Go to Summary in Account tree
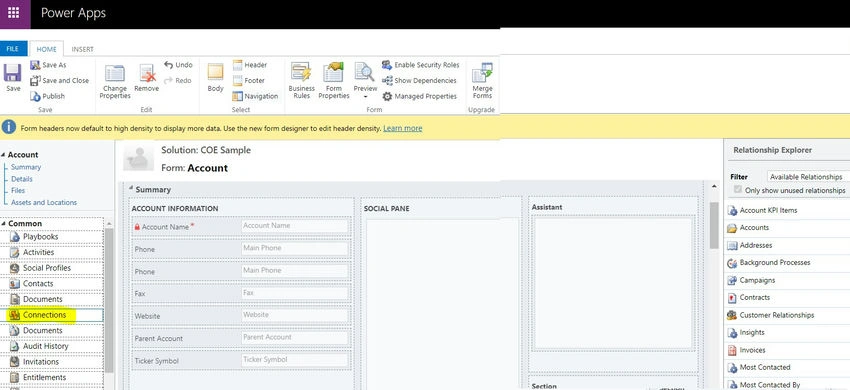The width and height of the screenshot is (850, 390). [25, 167]
